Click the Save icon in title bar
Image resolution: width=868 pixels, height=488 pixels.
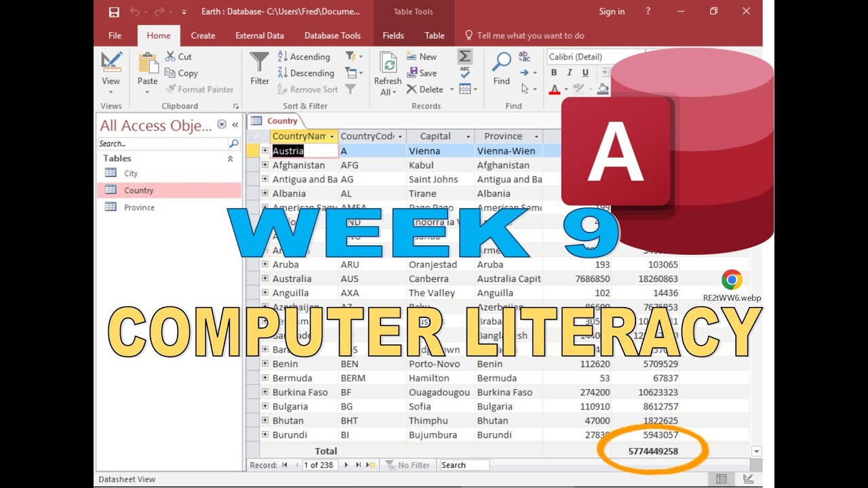point(114,12)
